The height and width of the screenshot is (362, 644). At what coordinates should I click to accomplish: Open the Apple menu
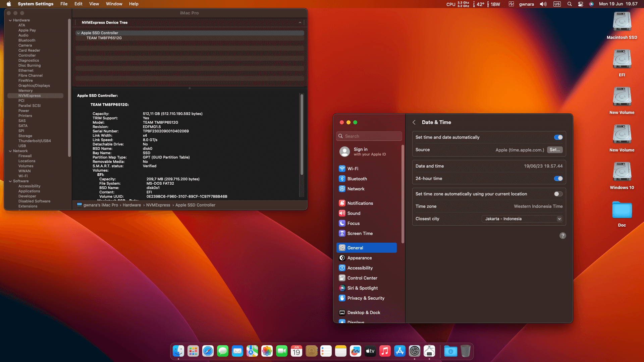(x=9, y=4)
